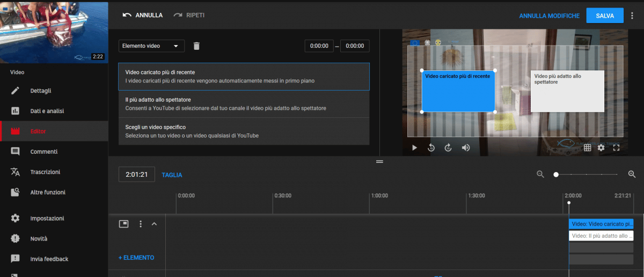Delete element with the trash icon
This screenshot has width=644, height=277.
coord(196,46)
